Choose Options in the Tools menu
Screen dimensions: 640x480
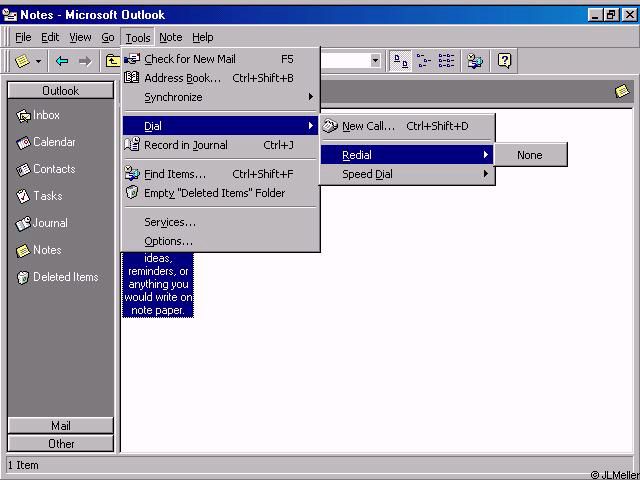[x=168, y=241]
